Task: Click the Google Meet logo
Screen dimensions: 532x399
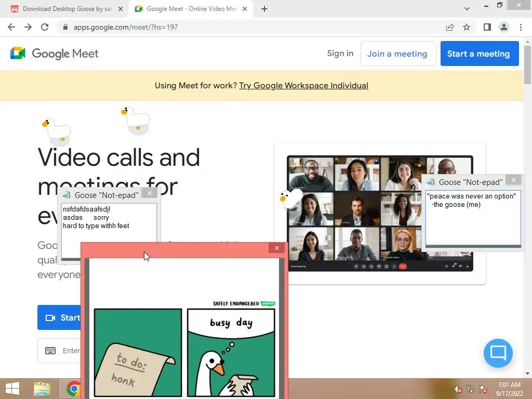Action: click(x=54, y=54)
